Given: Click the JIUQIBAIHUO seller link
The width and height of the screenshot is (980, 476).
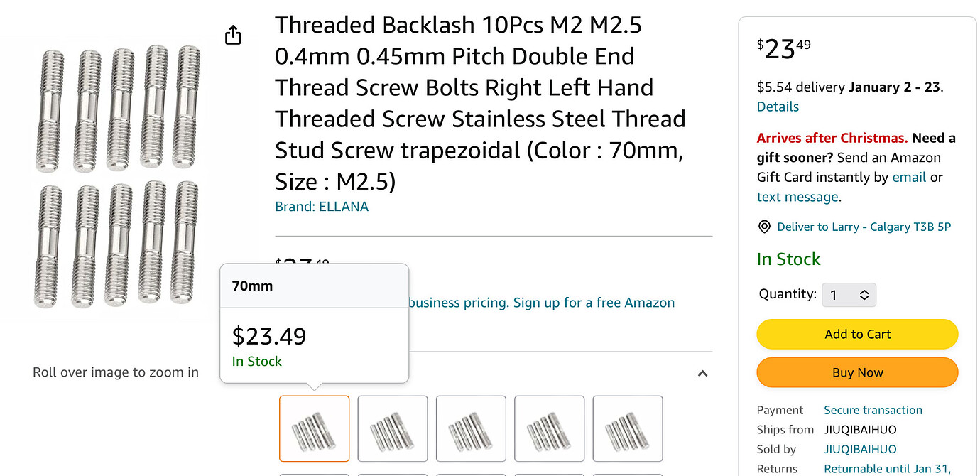Looking at the screenshot, I should pos(860,449).
